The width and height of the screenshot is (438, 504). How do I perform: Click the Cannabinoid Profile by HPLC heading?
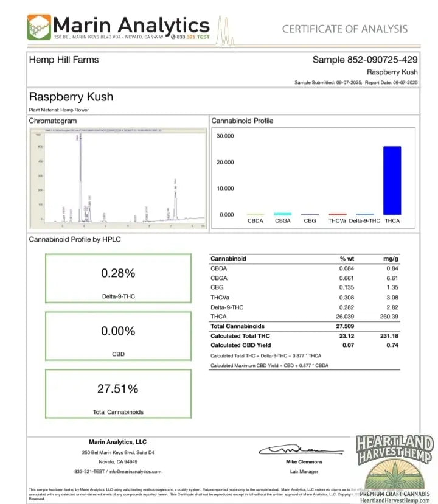coord(75,239)
